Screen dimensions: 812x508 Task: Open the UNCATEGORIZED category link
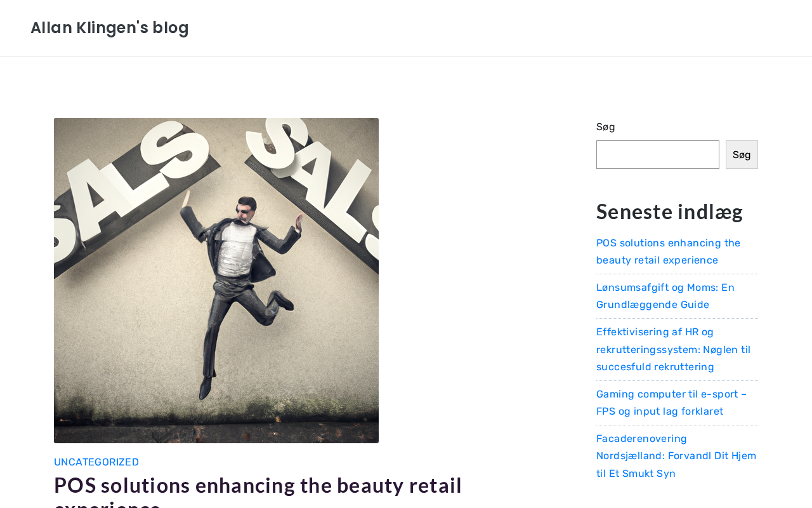(x=96, y=462)
